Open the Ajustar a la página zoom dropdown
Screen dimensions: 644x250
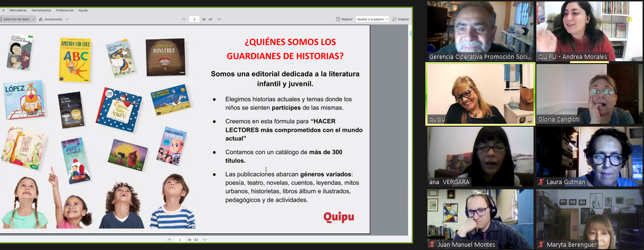point(372,19)
